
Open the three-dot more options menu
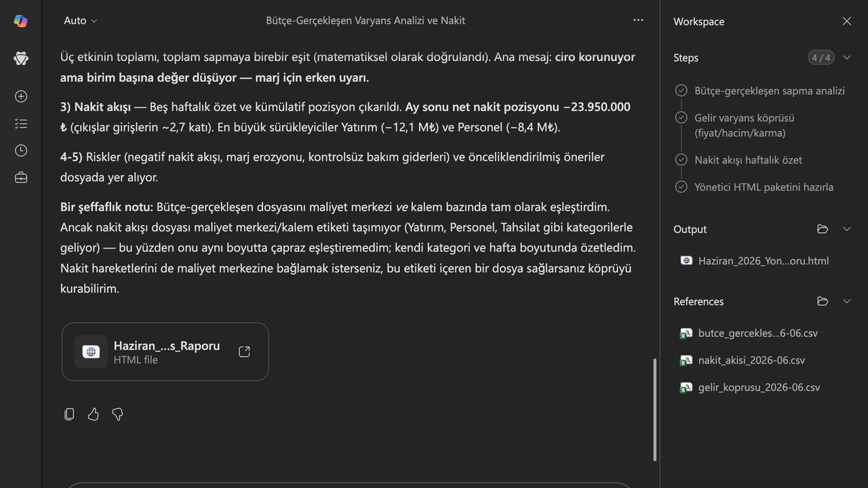[x=638, y=20]
